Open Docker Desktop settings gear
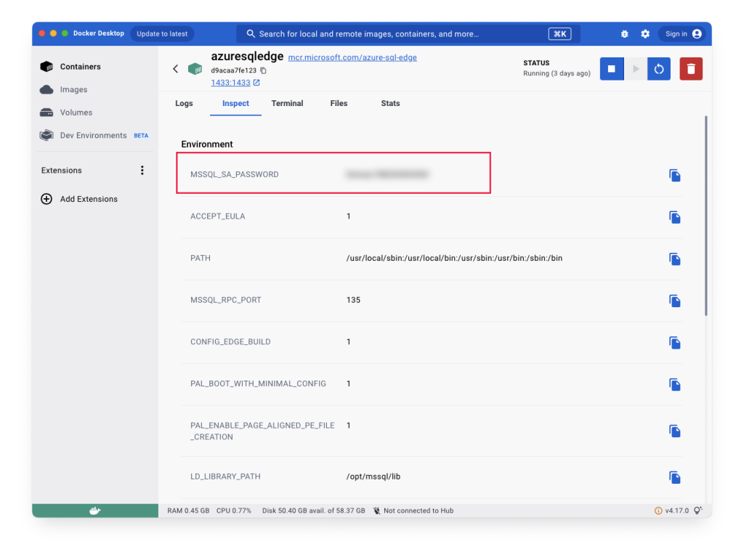Viewport: 744px width, 560px height. (x=645, y=33)
